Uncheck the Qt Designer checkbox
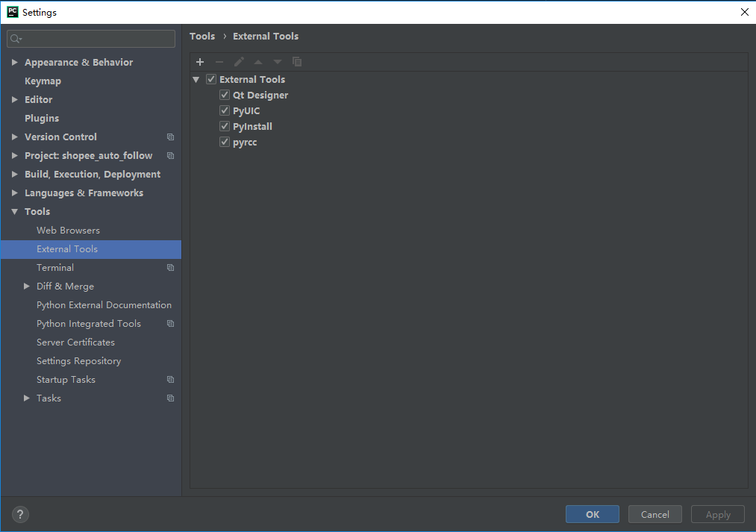Image resolution: width=756 pixels, height=532 pixels. [224, 95]
